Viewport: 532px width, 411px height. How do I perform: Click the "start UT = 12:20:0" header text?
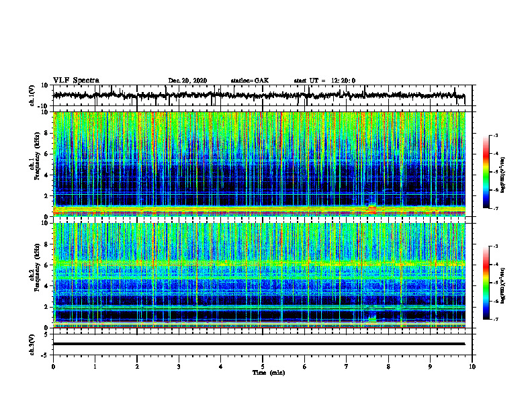coord(324,81)
